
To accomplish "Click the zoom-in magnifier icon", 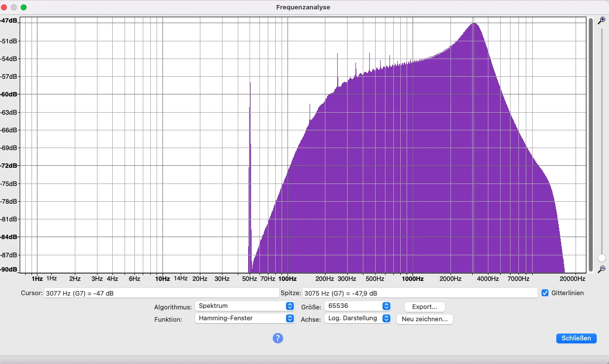I will [601, 21].
